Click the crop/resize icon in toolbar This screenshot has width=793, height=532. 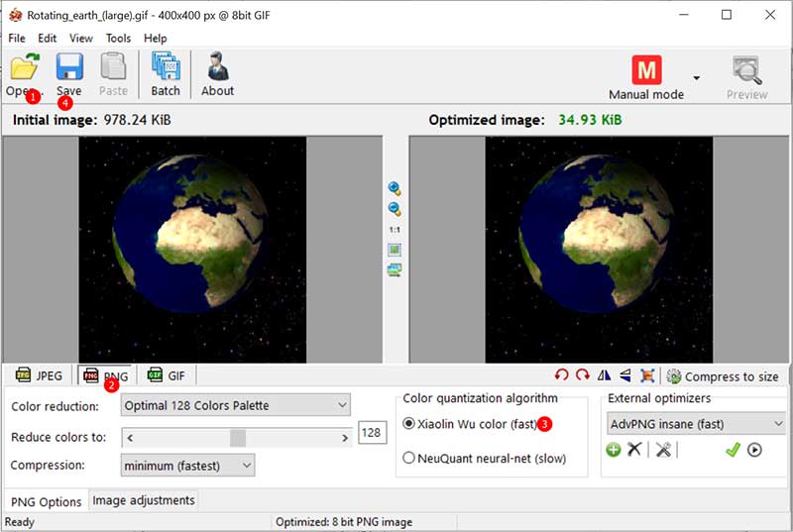click(647, 375)
